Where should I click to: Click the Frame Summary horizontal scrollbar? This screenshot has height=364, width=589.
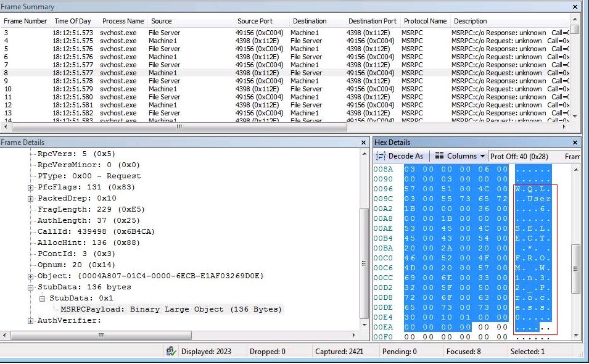179,126
